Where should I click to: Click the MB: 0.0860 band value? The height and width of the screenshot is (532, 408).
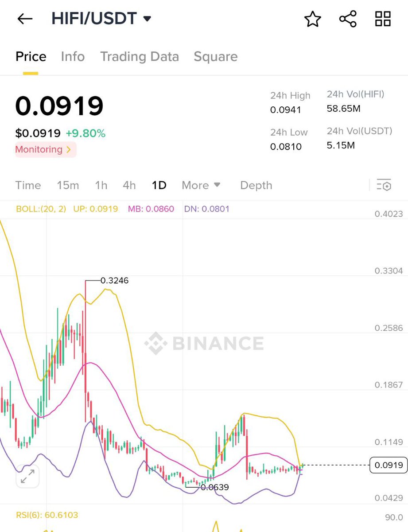point(151,209)
